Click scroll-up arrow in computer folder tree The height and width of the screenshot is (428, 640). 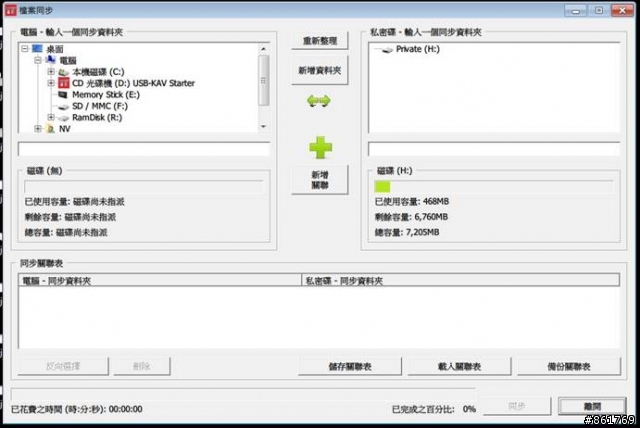[263, 49]
